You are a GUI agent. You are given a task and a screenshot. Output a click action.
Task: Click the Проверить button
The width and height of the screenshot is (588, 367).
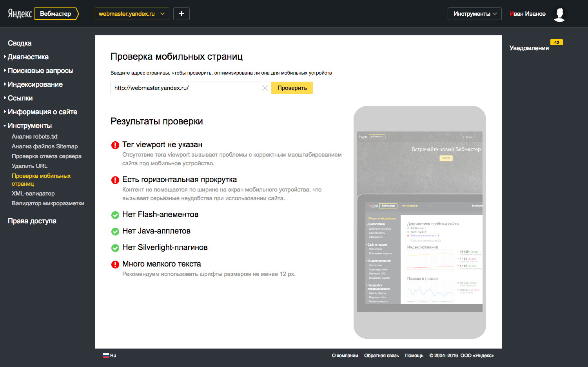click(x=292, y=88)
